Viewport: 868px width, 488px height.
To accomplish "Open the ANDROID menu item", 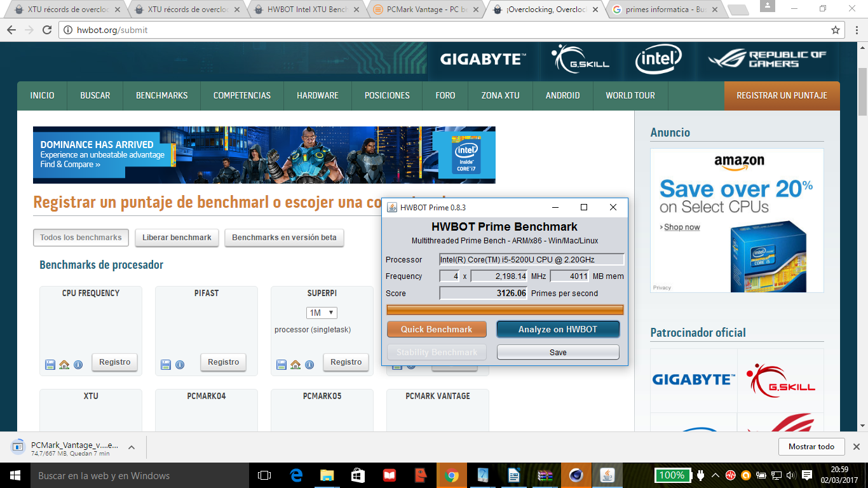I will coord(563,95).
